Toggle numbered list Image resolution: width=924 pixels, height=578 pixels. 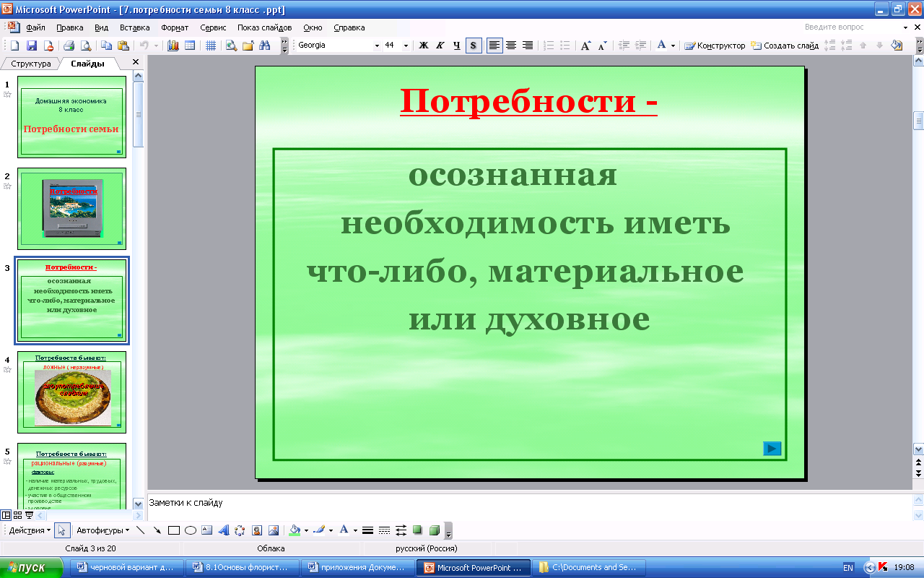549,46
